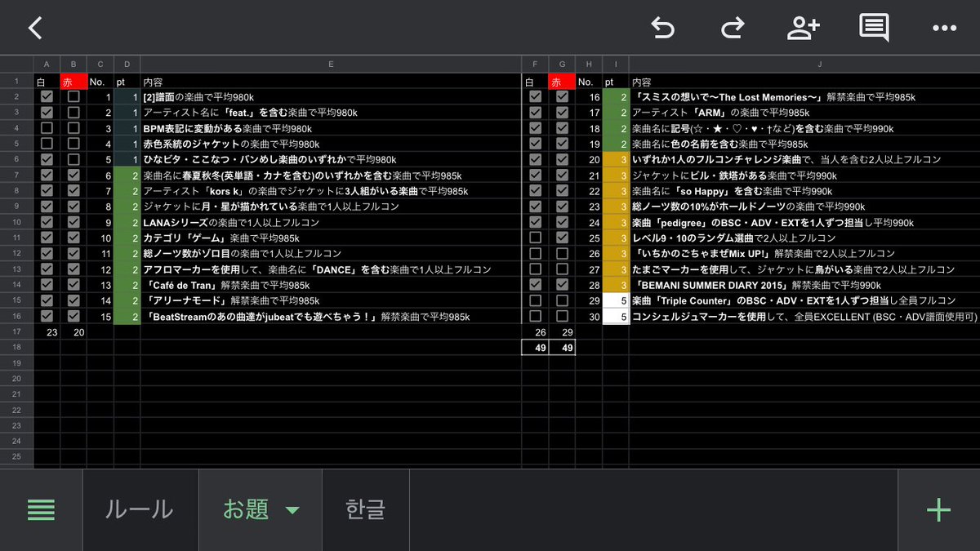This screenshot has width=980, height=551.
Task: Redo the last change
Action: pyautogui.click(x=733, y=28)
